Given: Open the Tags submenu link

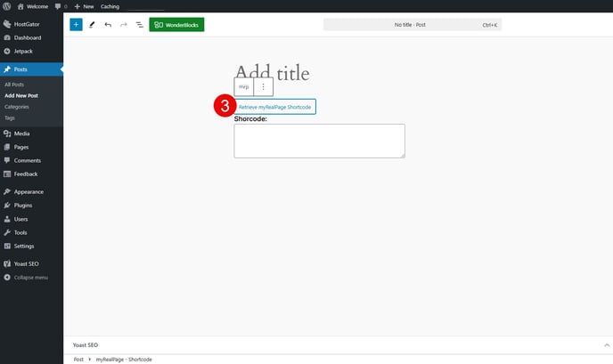Looking at the screenshot, I should click(x=10, y=118).
